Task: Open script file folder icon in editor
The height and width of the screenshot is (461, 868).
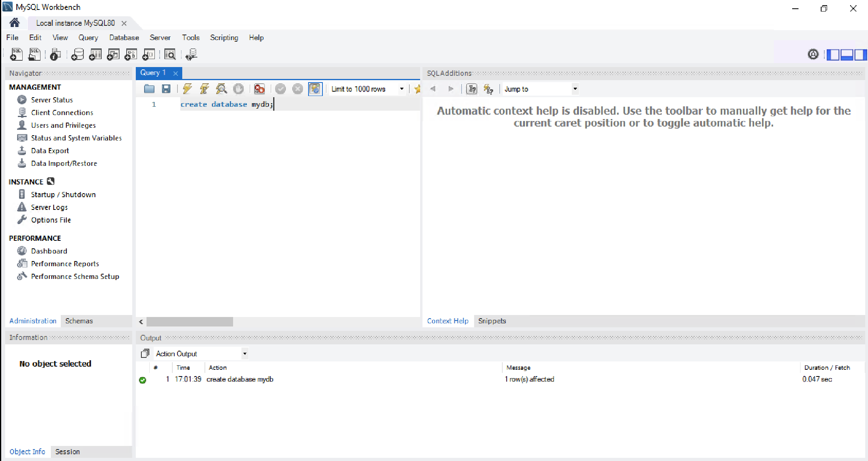Action: coord(149,89)
